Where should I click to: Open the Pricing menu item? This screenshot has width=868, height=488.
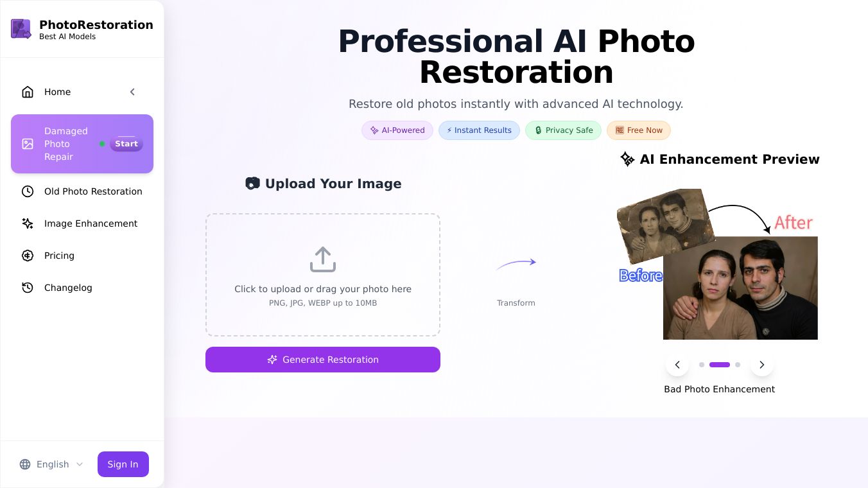click(x=82, y=256)
